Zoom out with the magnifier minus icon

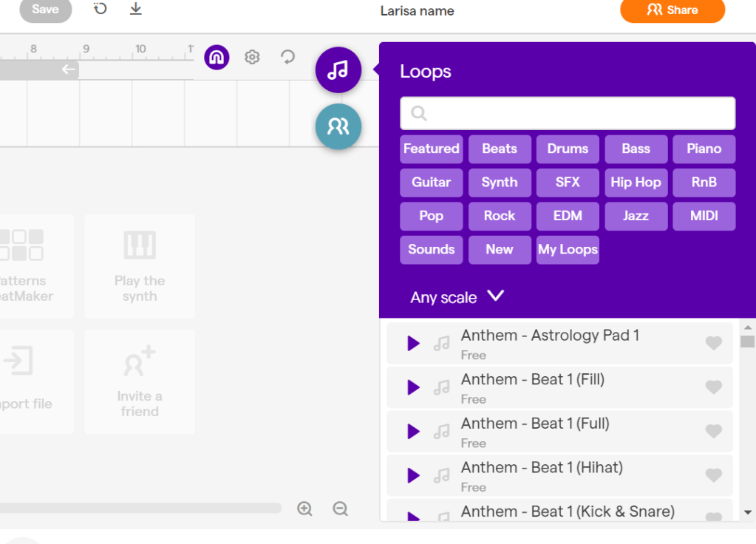click(340, 509)
